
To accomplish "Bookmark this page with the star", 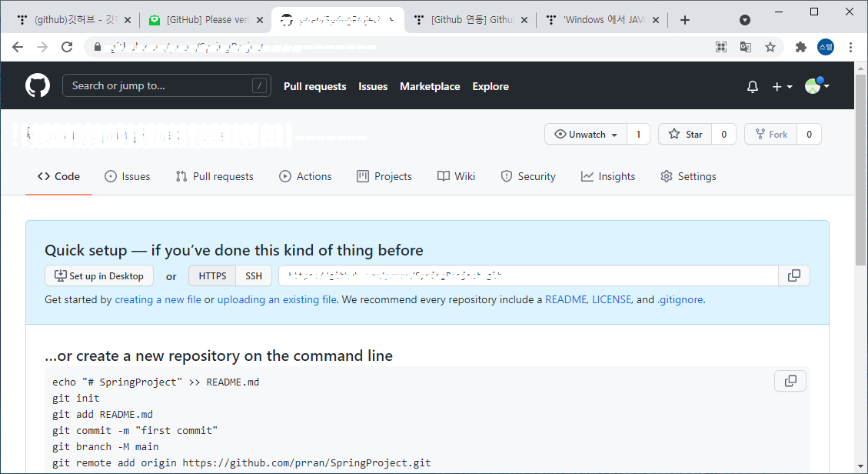I will (x=770, y=47).
